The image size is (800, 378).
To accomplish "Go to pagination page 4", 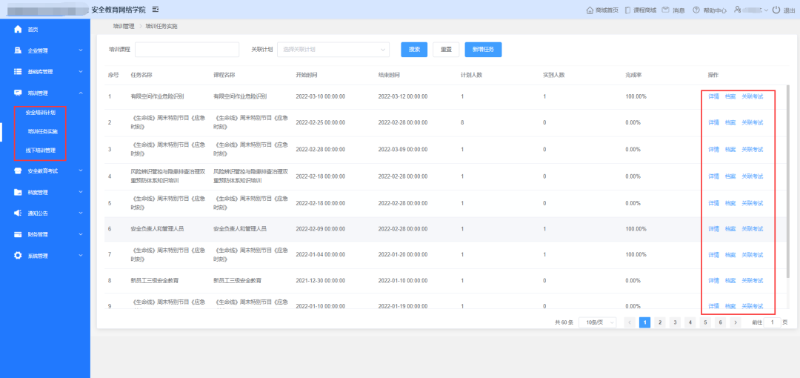I will (690, 322).
